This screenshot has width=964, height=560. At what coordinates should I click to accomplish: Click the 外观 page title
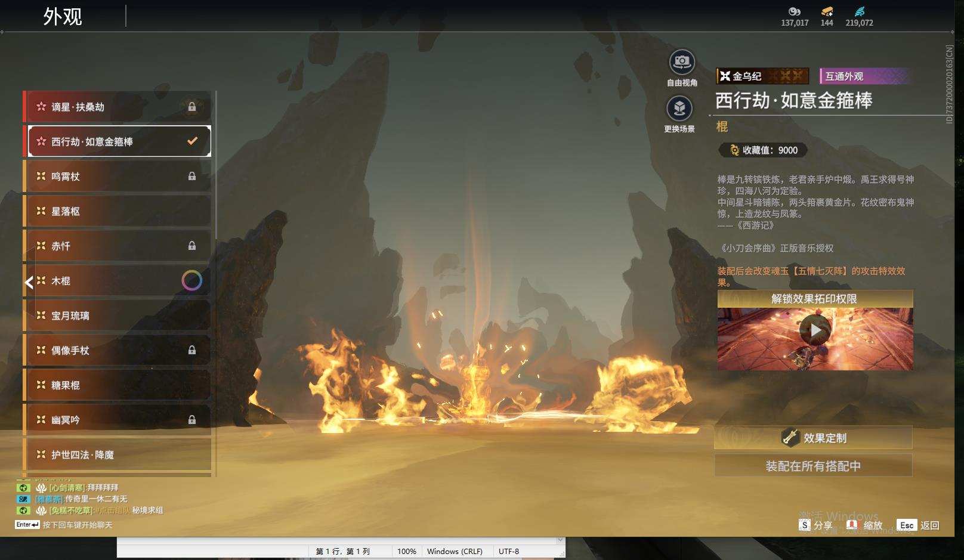(63, 16)
